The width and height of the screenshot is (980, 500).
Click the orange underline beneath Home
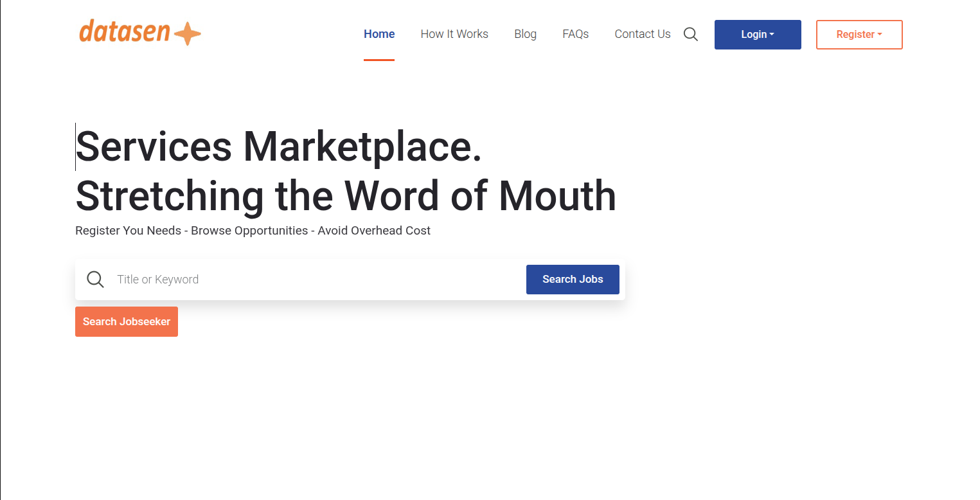(x=379, y=60)
